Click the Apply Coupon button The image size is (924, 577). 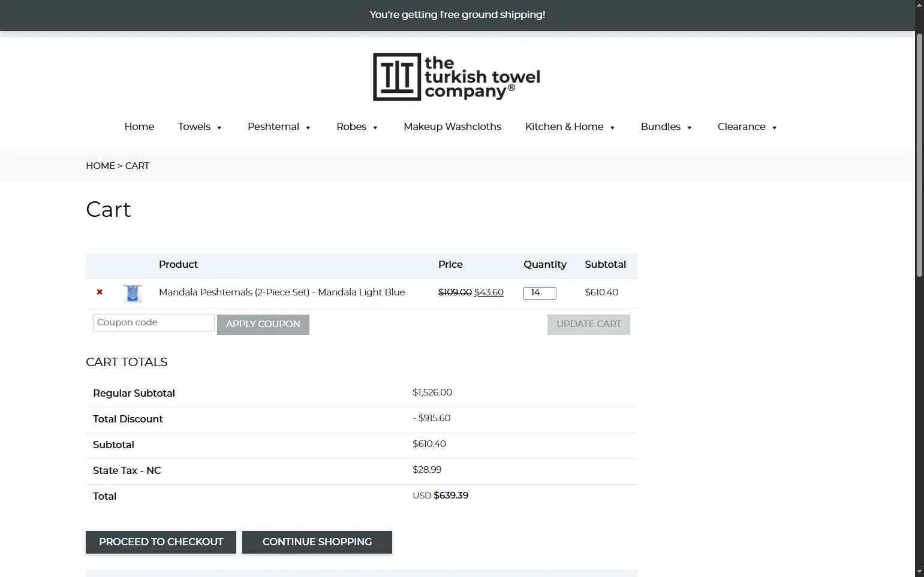point(263,324)
